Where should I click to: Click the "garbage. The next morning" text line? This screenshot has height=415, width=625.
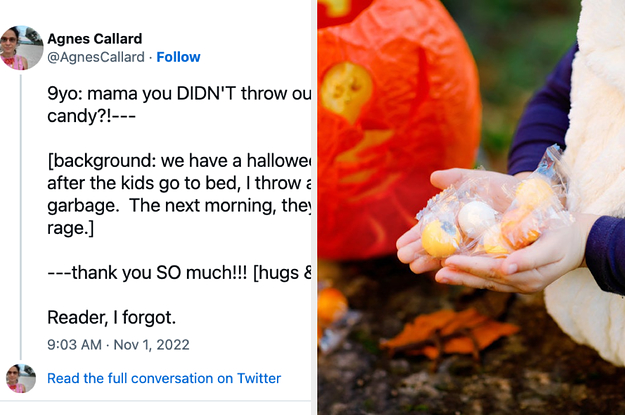pos(180,206)
